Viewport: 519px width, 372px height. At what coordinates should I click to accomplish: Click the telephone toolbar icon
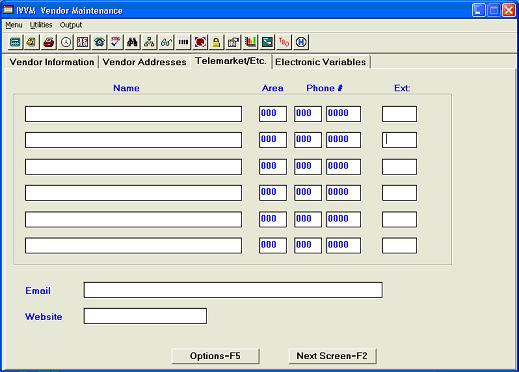[x=99, y=42]
